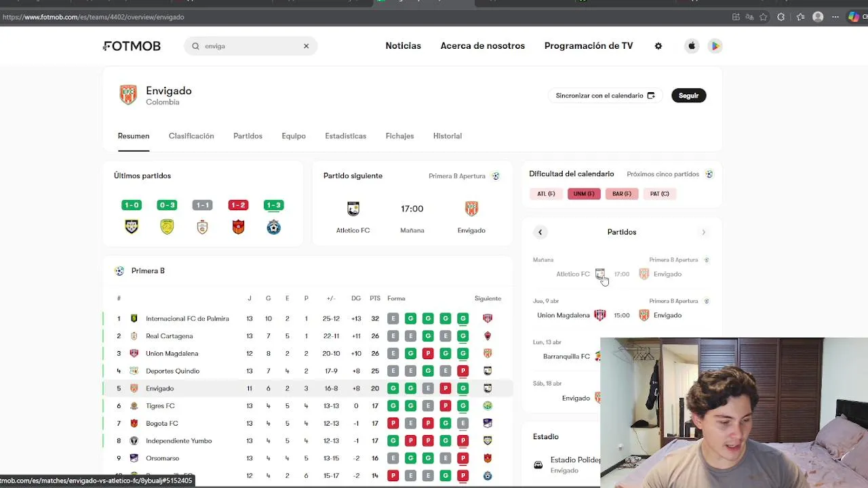Clear the search field with the X
868x488 pixels.
point(306,46)
